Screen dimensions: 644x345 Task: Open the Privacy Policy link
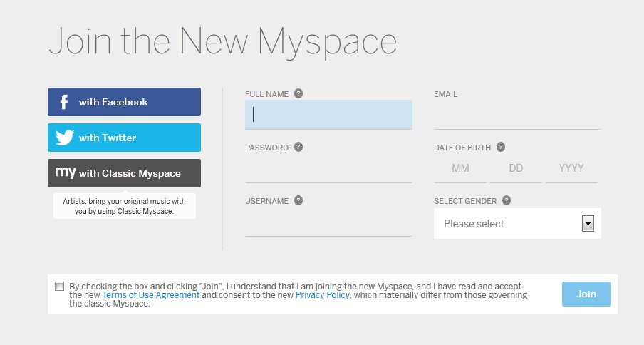(x=323, y=295)
